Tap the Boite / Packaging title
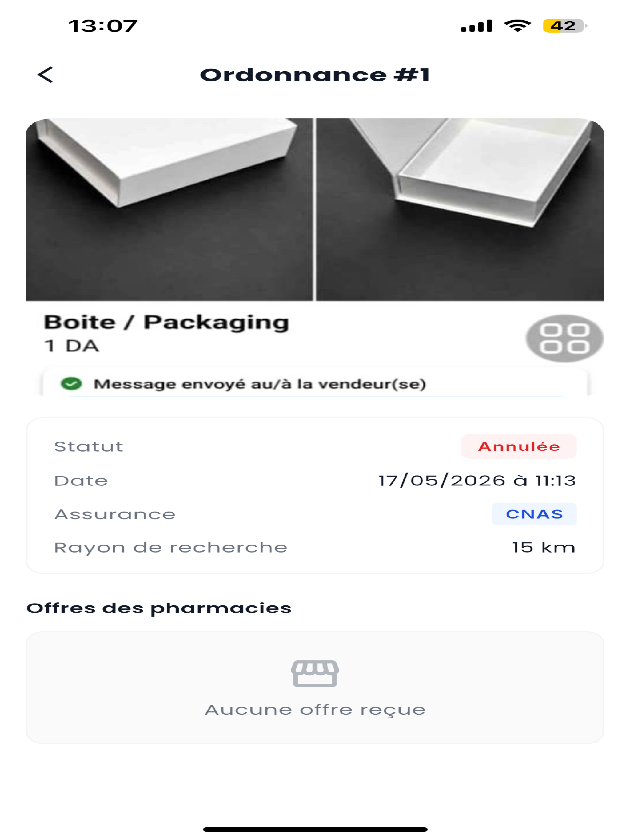Image resolution: width=630 pixels, height=840 pixels. (x=166, y=323)
